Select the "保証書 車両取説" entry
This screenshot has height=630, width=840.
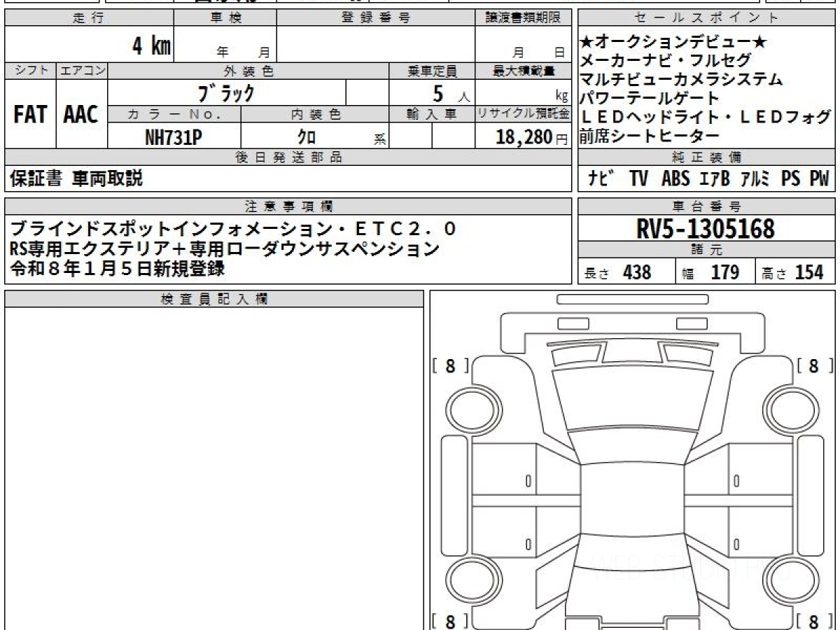(x=76, y=179)
